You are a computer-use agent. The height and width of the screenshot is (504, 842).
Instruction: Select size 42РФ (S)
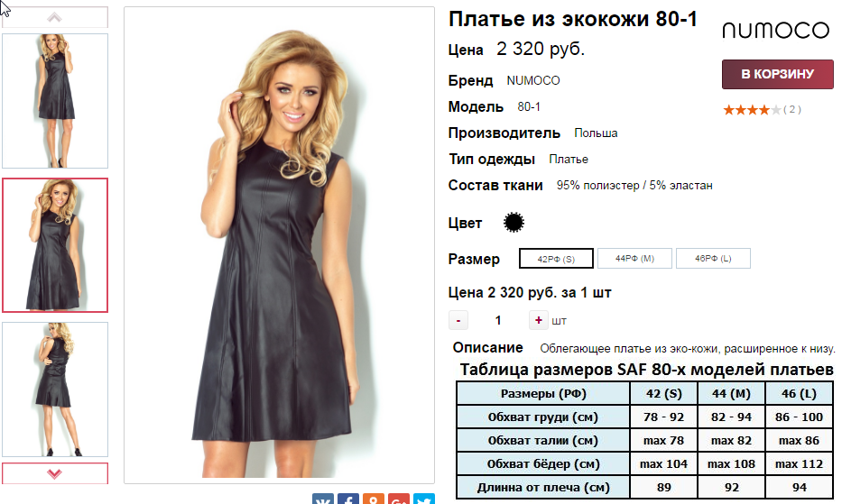[556, 259]
